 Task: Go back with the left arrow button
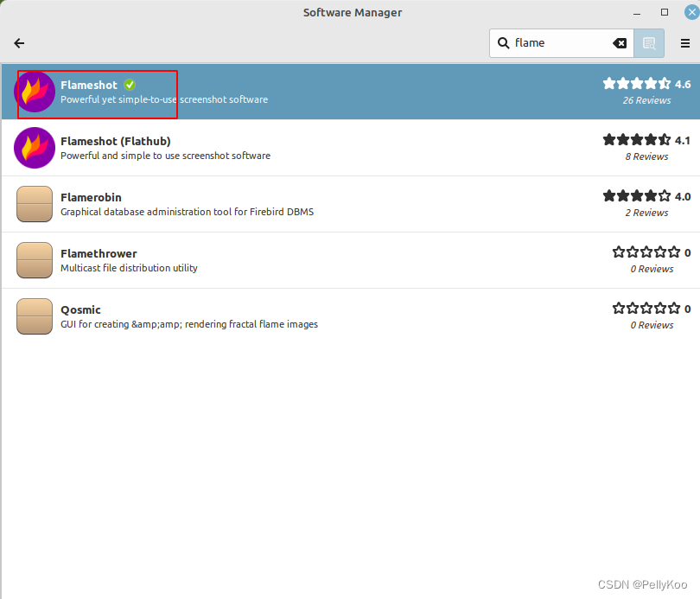pyautogui.click(x=19, y=43)
